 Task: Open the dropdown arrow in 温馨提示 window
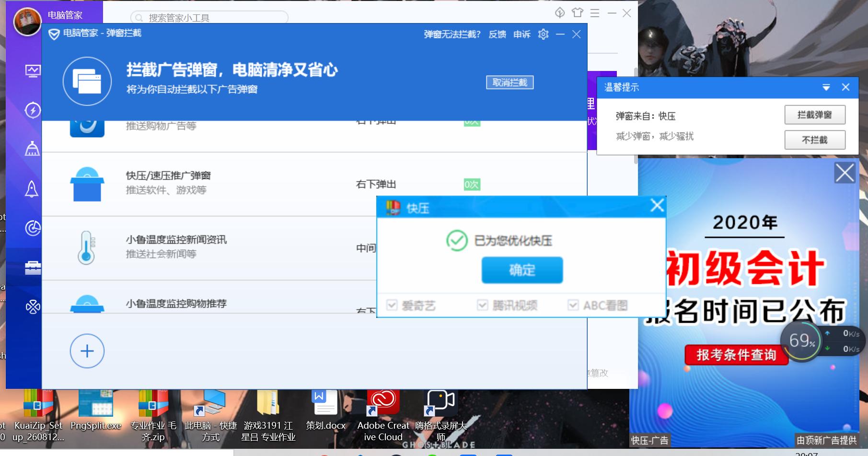click(826, 87)
